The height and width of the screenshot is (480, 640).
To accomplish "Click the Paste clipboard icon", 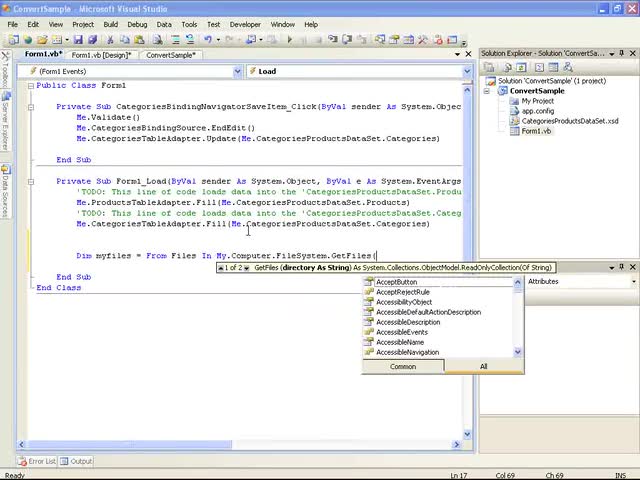I will click(139, 40).
